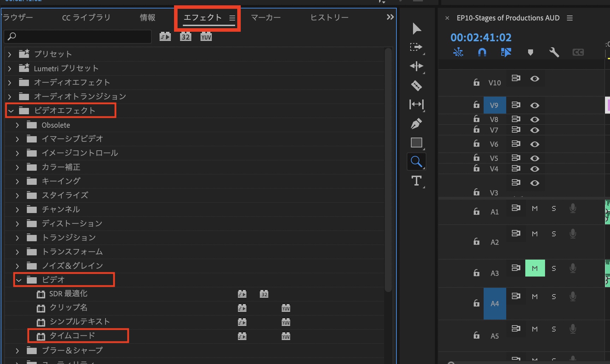Lock the A1 audio track
Screen dimensions: 610x364
[x=476, y=211]
